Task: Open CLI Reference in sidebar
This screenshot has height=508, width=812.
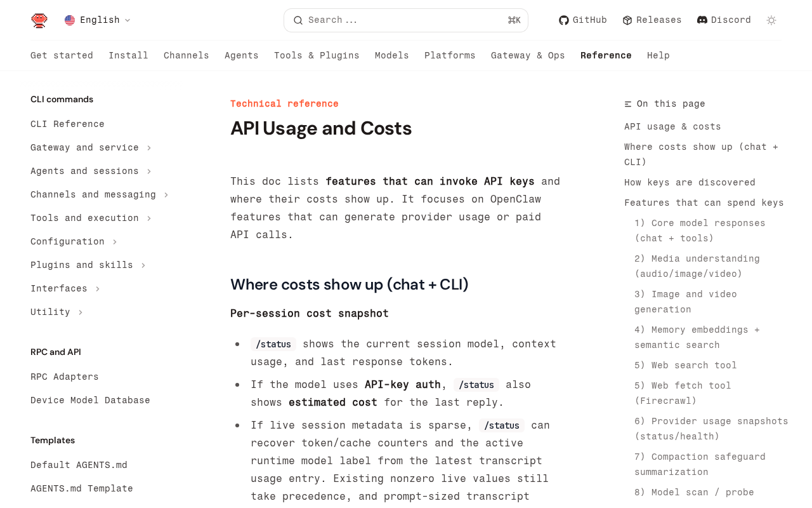Action: [67, 124]
